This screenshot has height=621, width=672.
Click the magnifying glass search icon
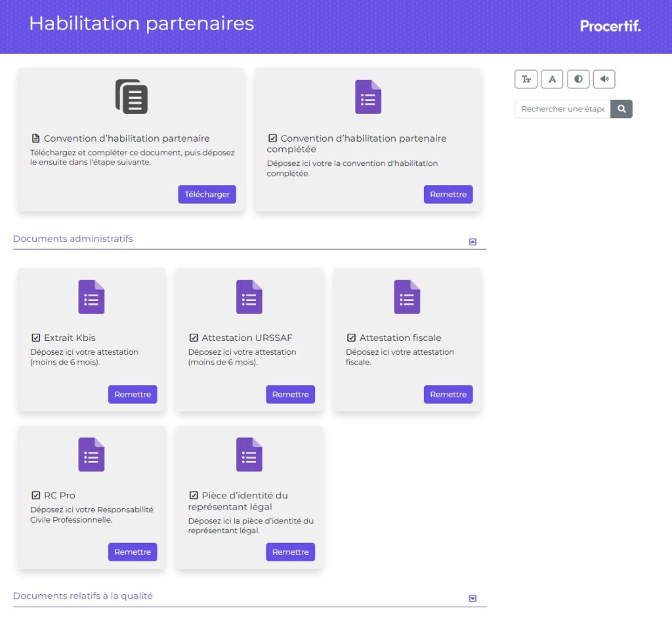click(x=621, y=109)
